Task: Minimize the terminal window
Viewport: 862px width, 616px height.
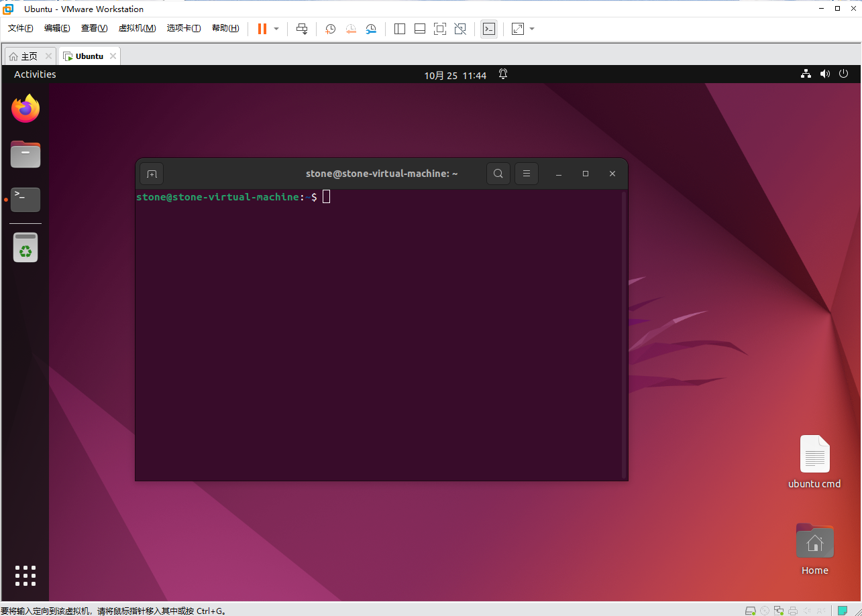Action: 559,174
